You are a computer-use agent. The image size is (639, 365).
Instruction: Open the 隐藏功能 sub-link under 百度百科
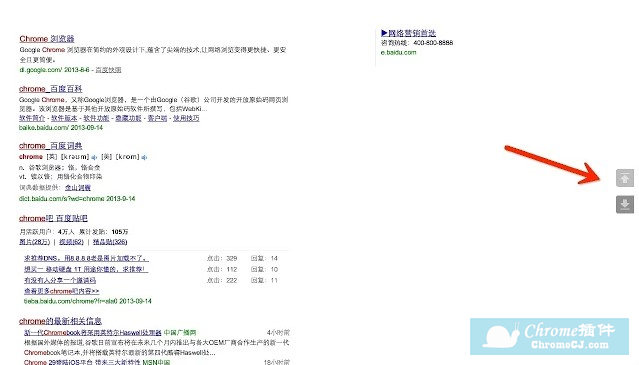pos(128,118)
